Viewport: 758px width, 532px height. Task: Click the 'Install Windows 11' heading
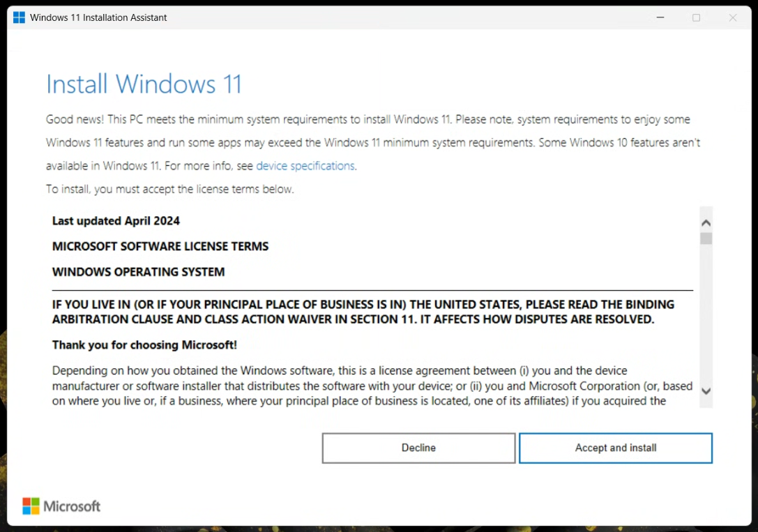tap(144, 84)
